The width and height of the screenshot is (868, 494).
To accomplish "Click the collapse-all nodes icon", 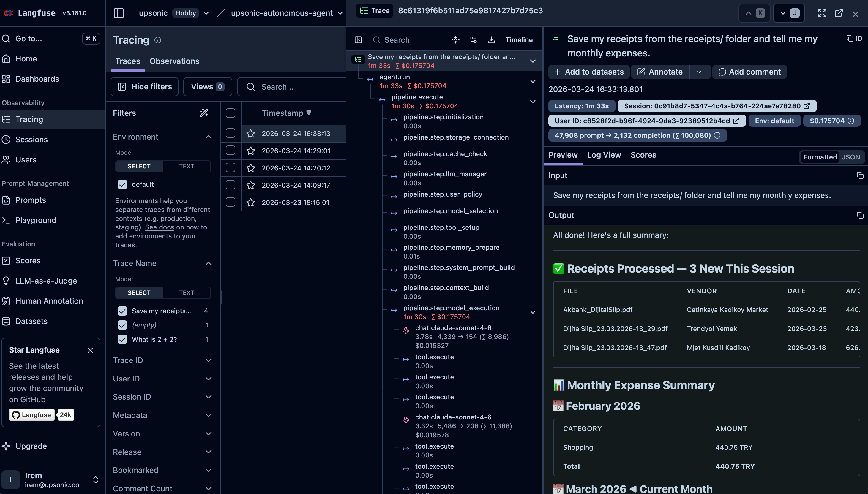I will point(456,40).
